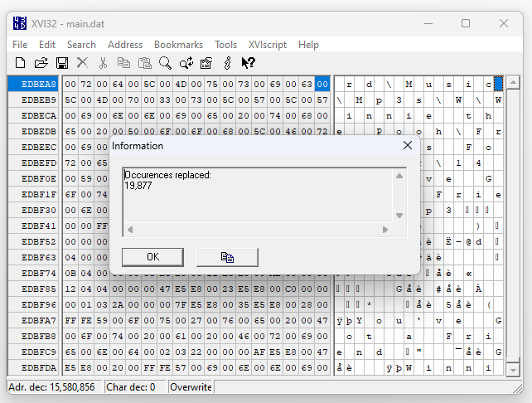Open the Search menu

pyautogui.click(x=81, y=45)
